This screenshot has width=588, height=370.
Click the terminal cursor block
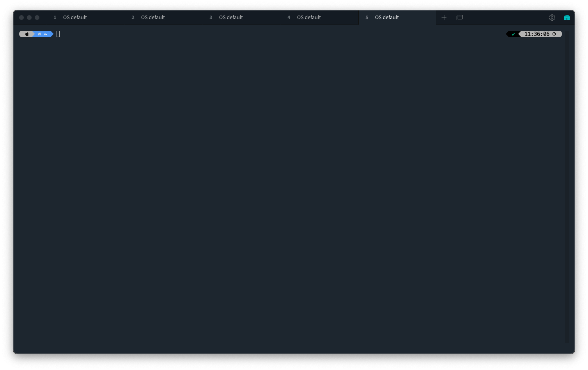click(58, 34)
